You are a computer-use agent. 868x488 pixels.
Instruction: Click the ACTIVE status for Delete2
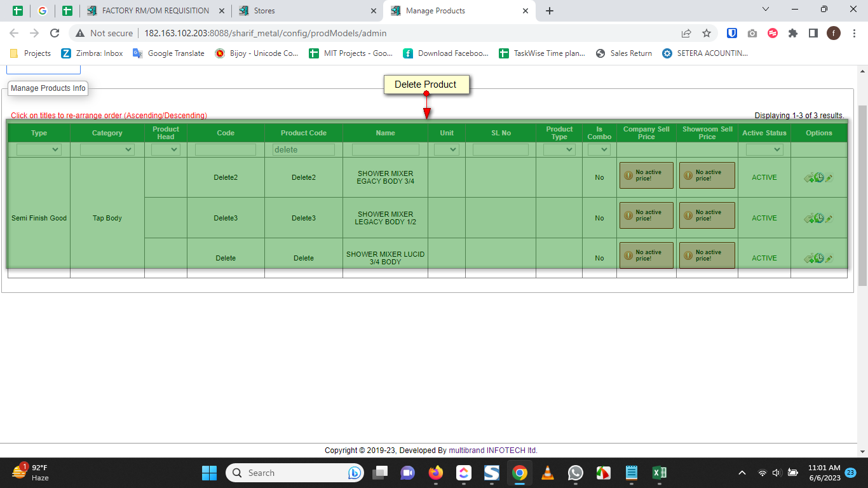[x=764, y=178]
